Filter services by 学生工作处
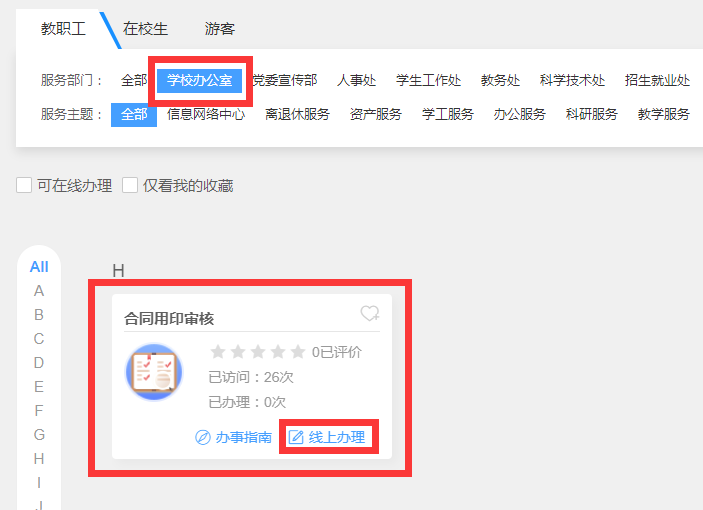This screenshot has width=703, height=510. [x=429, y=80]
